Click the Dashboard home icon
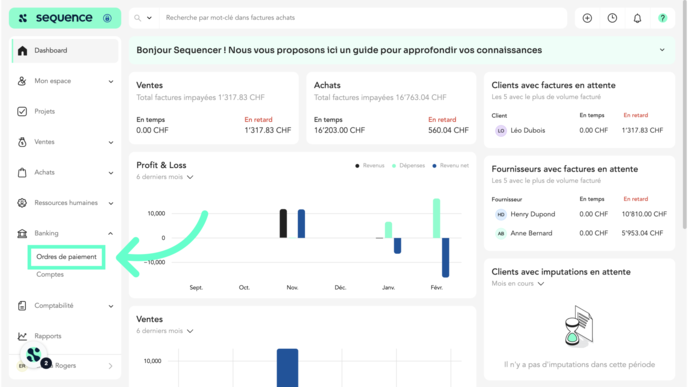Viewport: 688px width, 387px height. tap(22, 50)
